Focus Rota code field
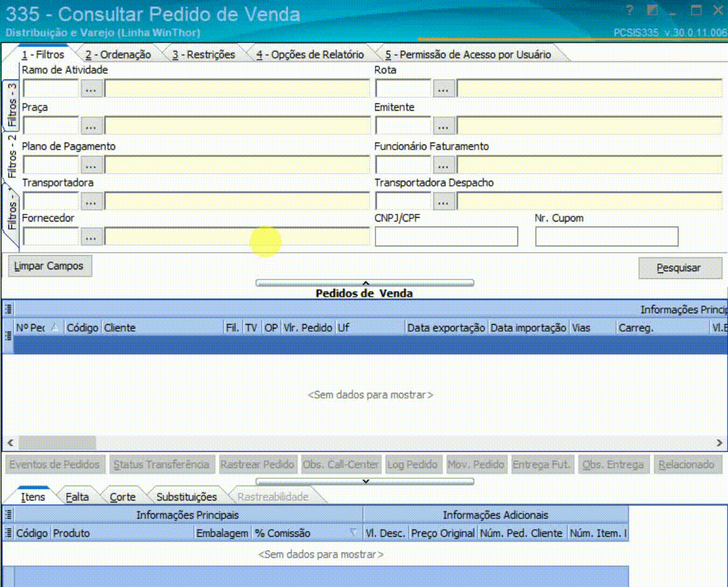This screenshot has width=728, height=587. 403,88
